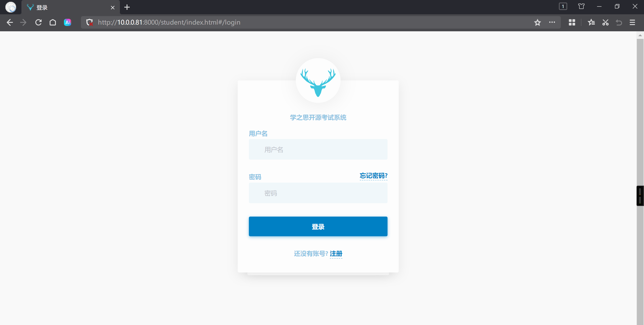The height and width of the screenshot is (325, 644).
Task: Open a new tab with plus button
Action: (x=127, y=7)
